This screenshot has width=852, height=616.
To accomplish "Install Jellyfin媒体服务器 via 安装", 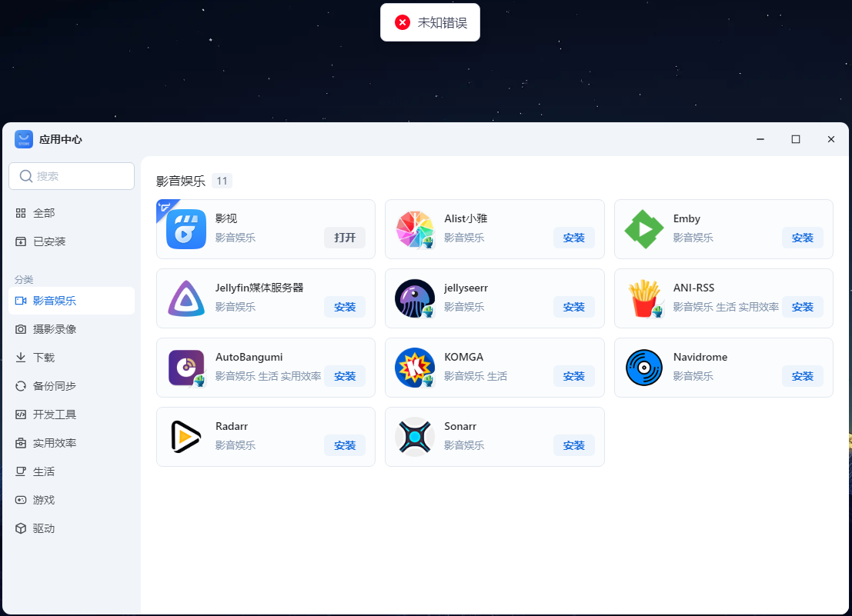I will (x=345, y=307).
